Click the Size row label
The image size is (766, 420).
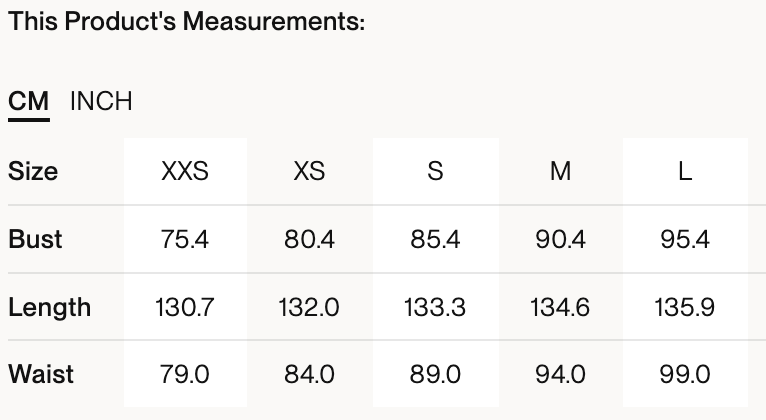click(33, 171)
